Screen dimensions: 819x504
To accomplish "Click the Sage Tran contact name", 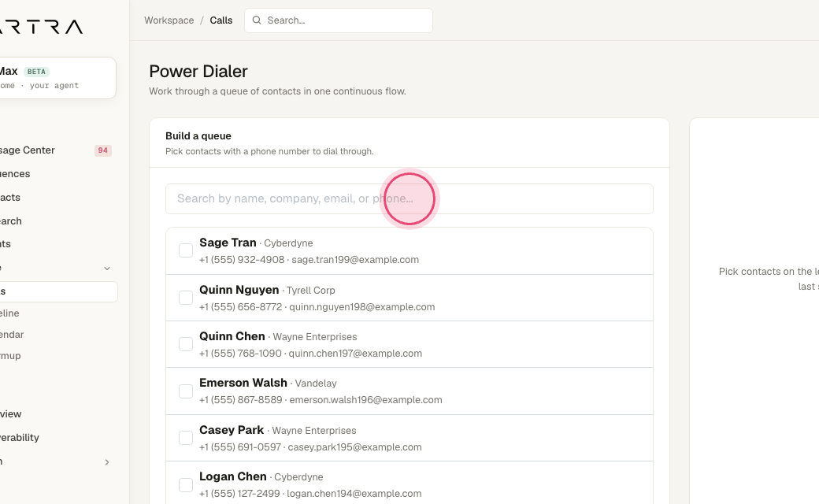I will click(x=228, y=243).
